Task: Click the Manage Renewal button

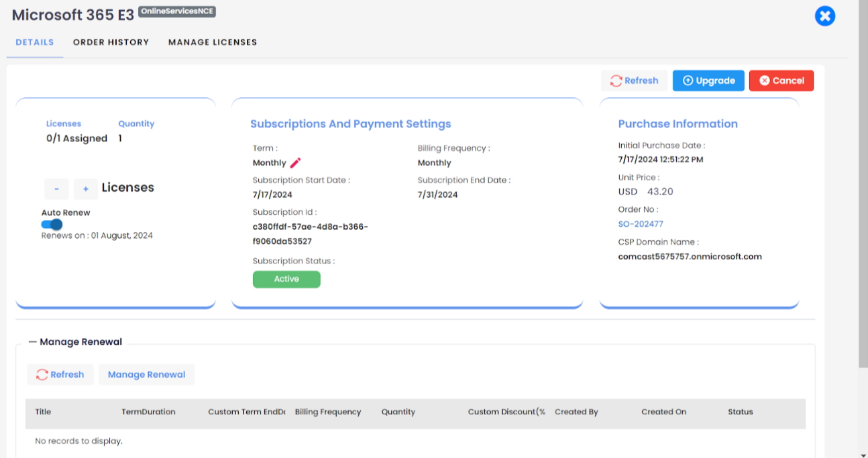Action: 146,374
